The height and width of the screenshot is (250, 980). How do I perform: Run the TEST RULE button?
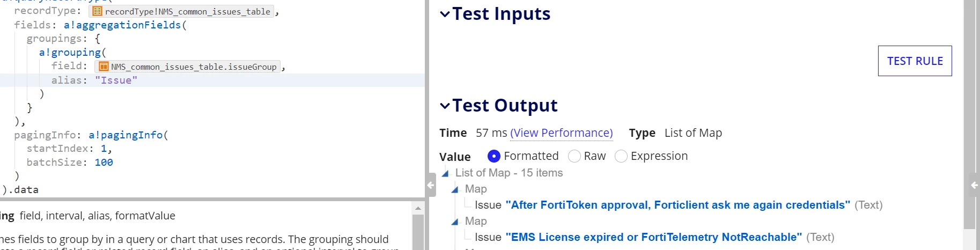point(915,61)
